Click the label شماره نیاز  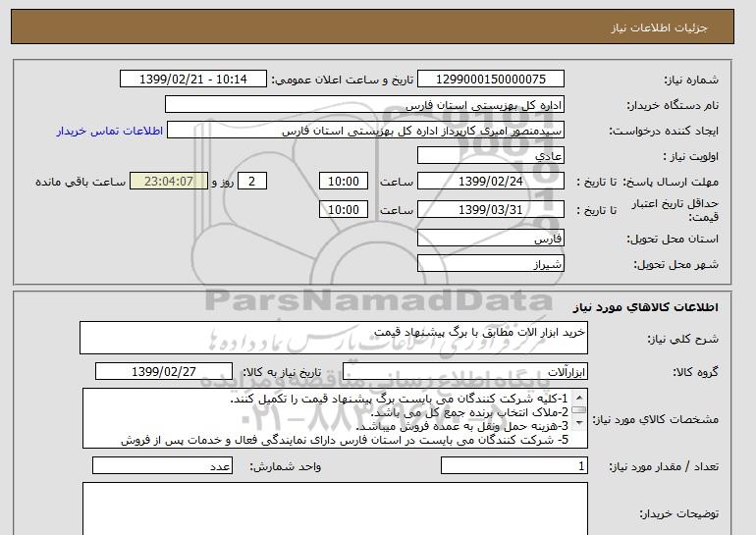pos(691,80)
